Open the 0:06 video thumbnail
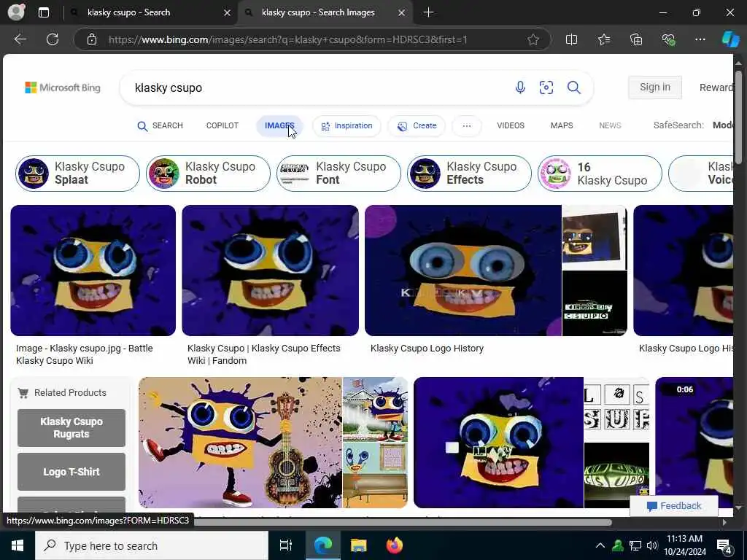 [x=694, y=443]
